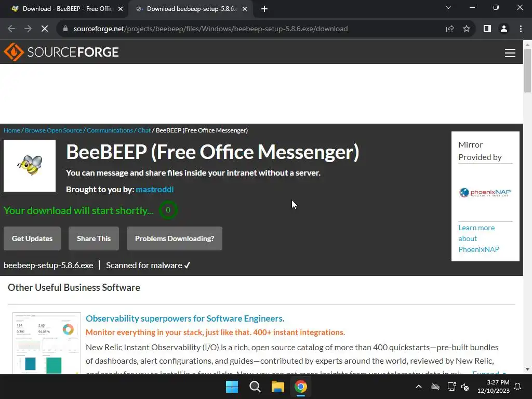Click the browser forward arrow
Viewport: 532px width, 399px height.
(x=28, y=29)
